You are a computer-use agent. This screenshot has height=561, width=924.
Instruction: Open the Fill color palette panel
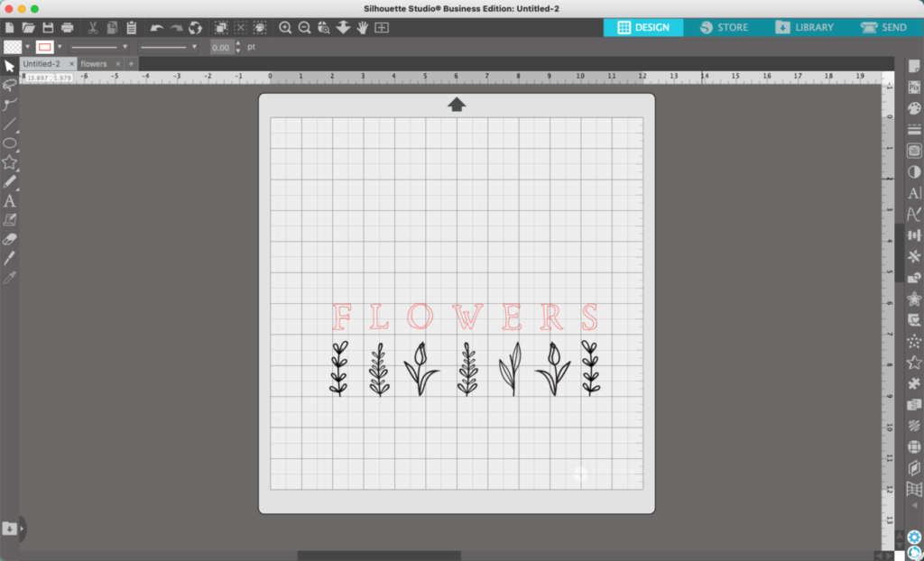tap(914, 108)
